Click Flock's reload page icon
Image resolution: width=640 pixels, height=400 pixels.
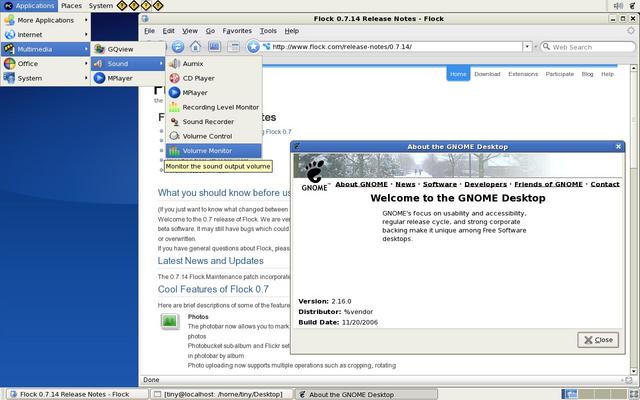(x=178, y=47)
